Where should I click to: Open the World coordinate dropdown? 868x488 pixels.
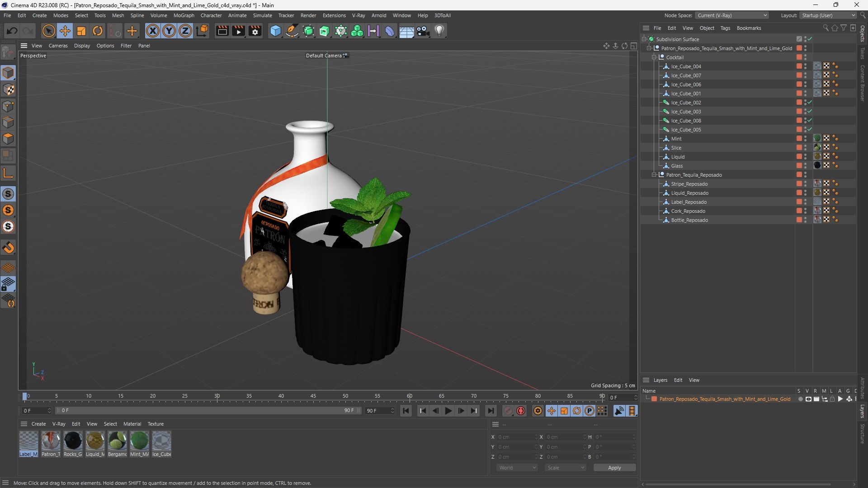point(517,468)
